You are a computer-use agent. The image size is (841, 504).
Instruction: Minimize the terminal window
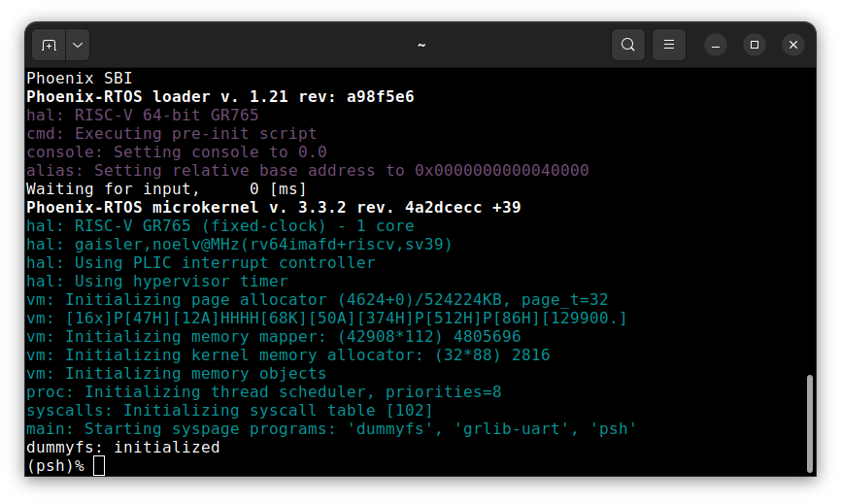pos(716,45)
